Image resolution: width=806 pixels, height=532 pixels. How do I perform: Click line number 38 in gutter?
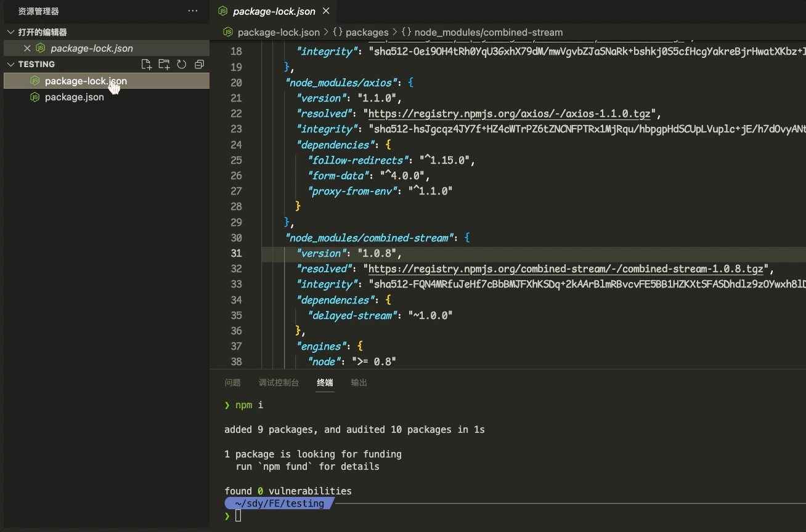[237, 361]
